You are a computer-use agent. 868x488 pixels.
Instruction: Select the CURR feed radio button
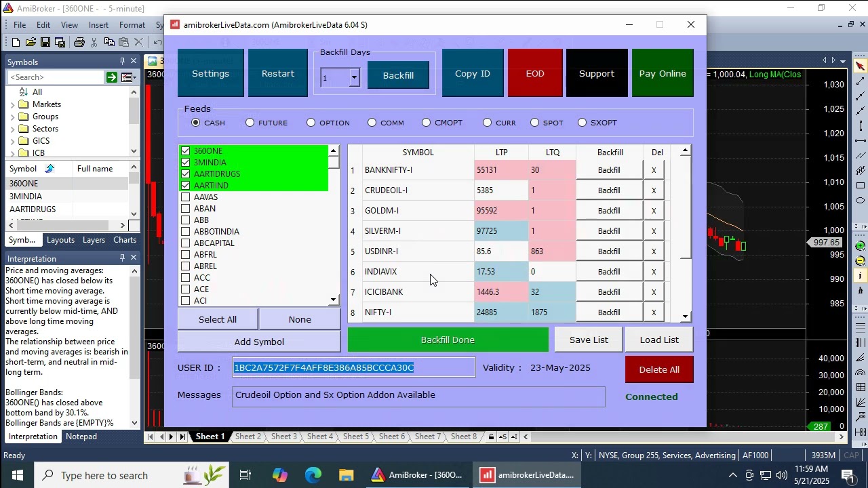point(487,123)
